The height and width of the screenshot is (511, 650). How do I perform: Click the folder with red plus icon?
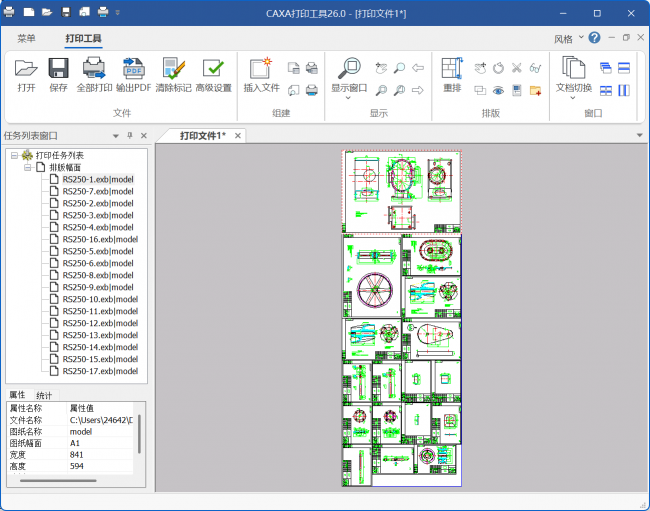[x=535, y=90]
